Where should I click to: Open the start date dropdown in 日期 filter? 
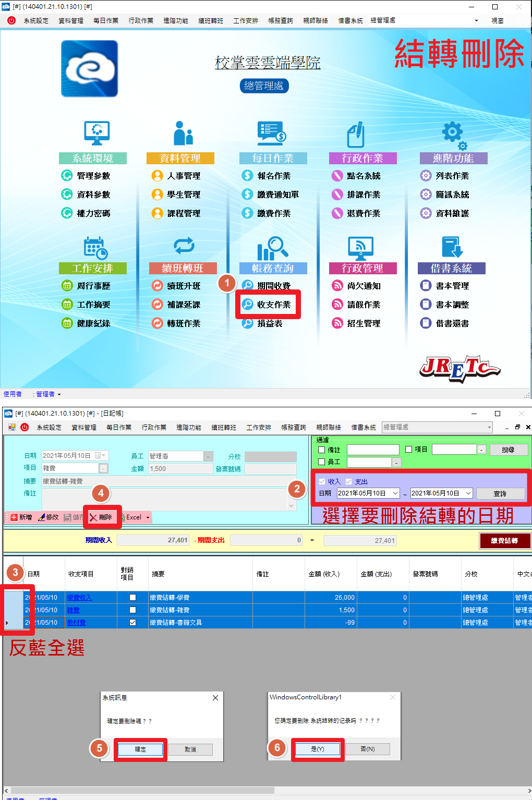pyautogui.click(x=395, y=493)
